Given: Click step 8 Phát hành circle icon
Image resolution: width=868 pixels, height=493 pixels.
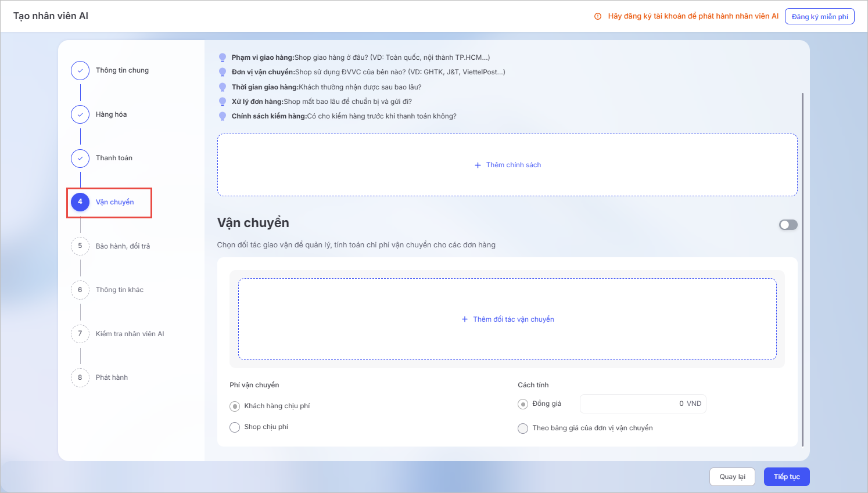Looking at the screenshot, I should click(x=80, y=377).
